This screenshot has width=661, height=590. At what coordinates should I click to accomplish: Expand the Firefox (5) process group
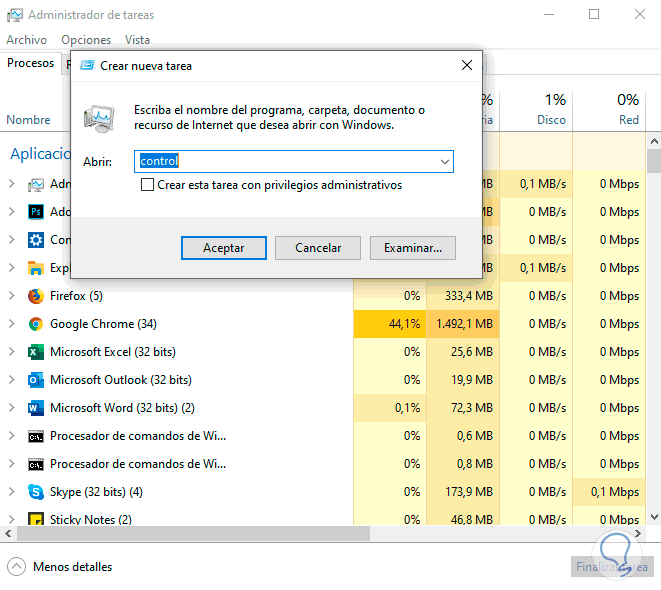[x=12, y=296]
